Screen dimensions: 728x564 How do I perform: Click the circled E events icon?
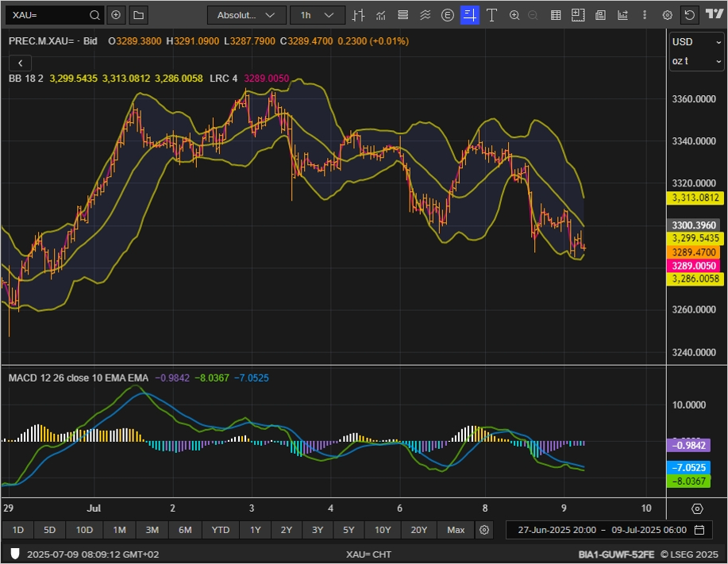click(447, 15)
